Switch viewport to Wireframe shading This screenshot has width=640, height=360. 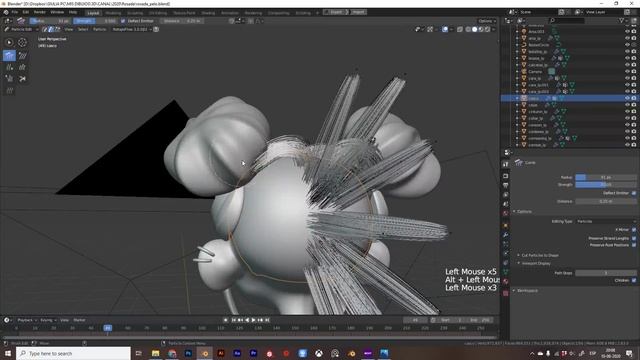click(468, 29)
